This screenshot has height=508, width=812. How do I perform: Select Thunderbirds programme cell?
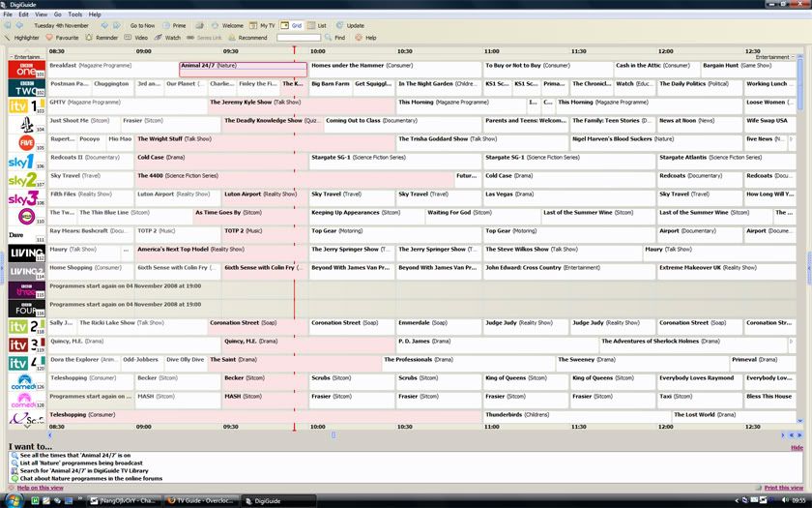576,418
